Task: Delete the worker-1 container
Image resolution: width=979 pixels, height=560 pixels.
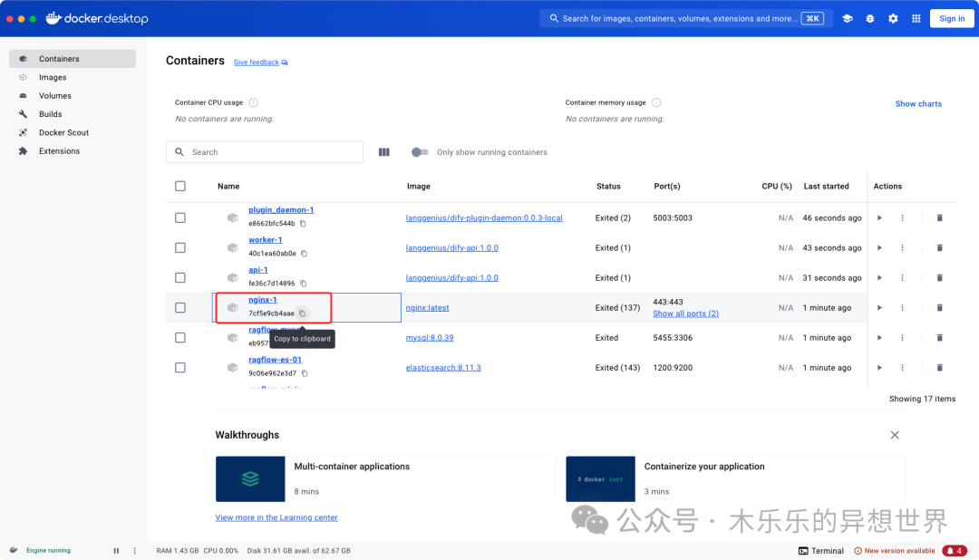Action: (940, 248)
